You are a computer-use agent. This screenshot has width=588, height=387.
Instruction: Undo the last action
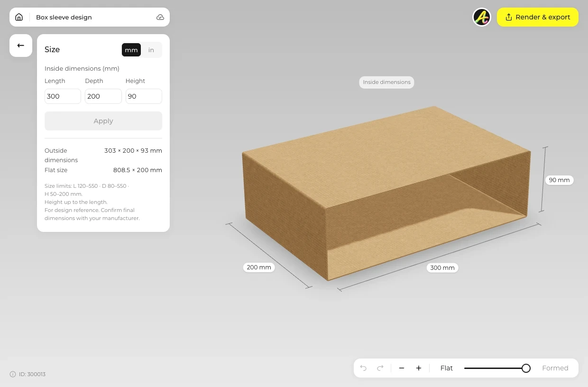tap(363, 368)
